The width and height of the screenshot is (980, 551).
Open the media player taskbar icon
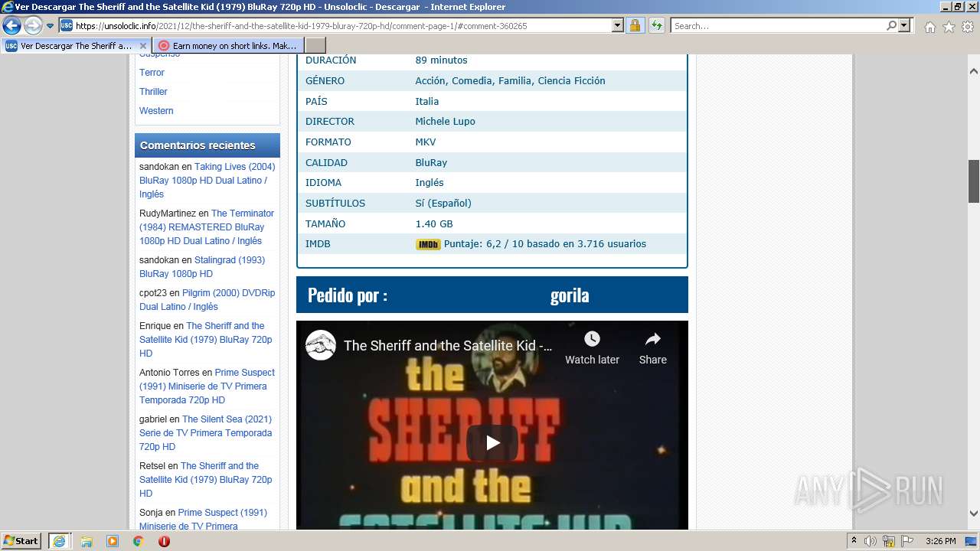click(x=113, y=541)
